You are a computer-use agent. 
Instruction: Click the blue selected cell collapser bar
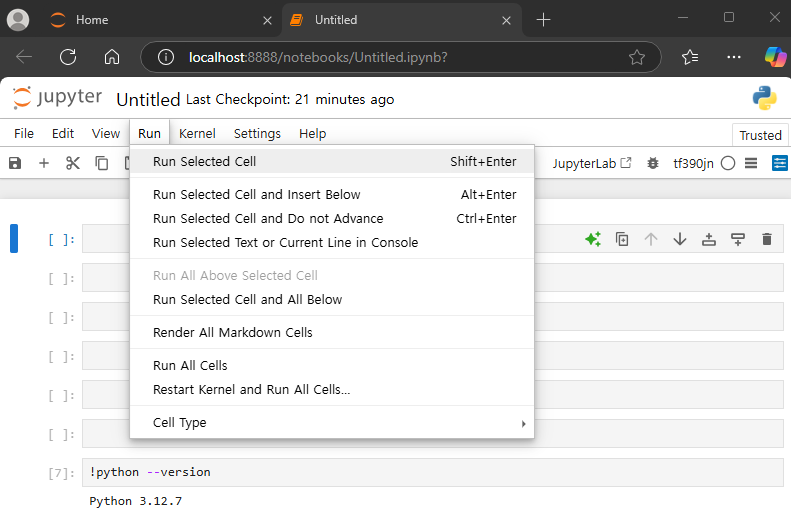pyautogui.click(x=14, y=239)
